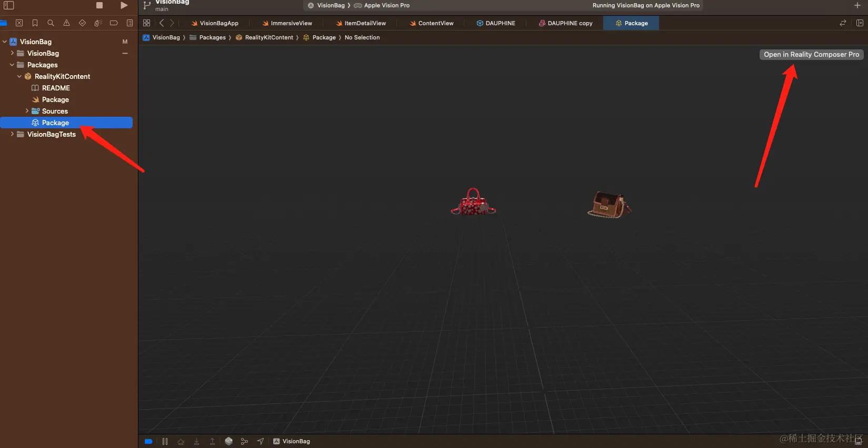
Task: Click the Step Over debug icon
Action: pos(181,441)
